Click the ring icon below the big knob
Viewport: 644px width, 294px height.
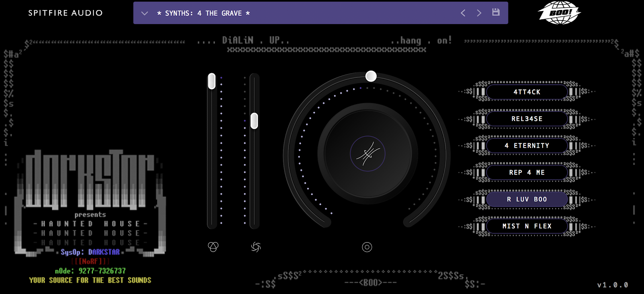(367, 247)
